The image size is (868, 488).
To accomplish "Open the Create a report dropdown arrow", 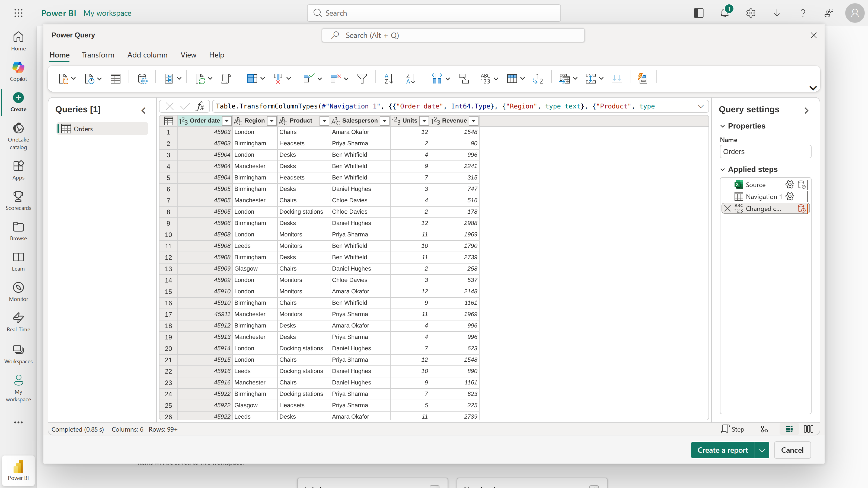I will 762,450.
